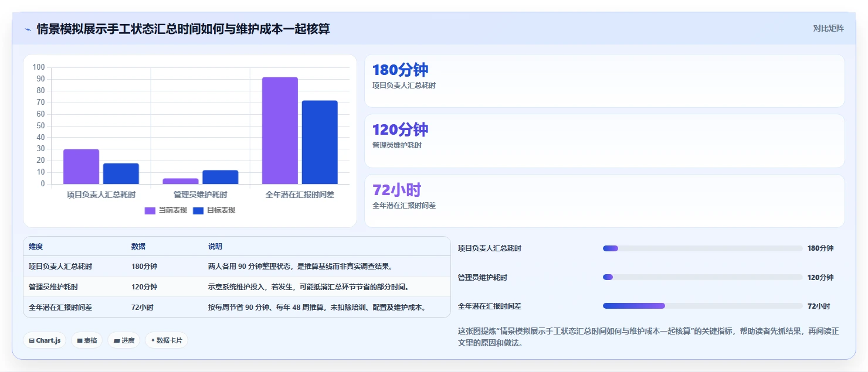Click the 维度 table column header
Viewport: 868px width, 372px height.
tap(36, 247)
